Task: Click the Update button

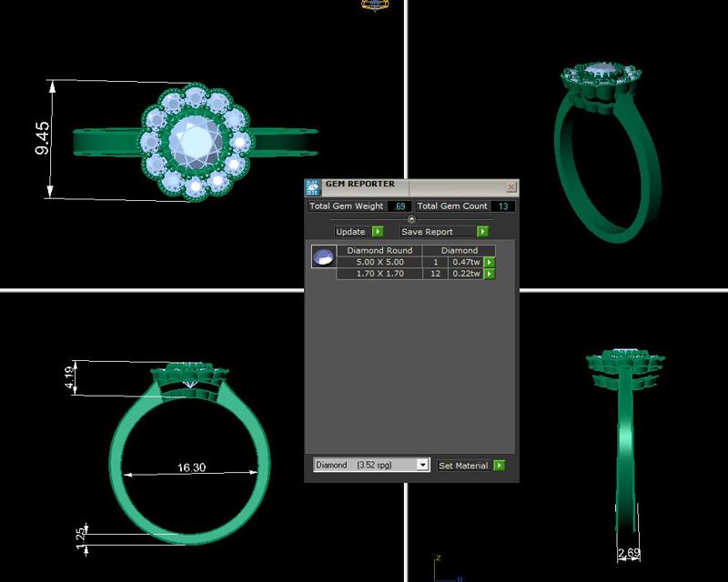Action: pos(351,231)
